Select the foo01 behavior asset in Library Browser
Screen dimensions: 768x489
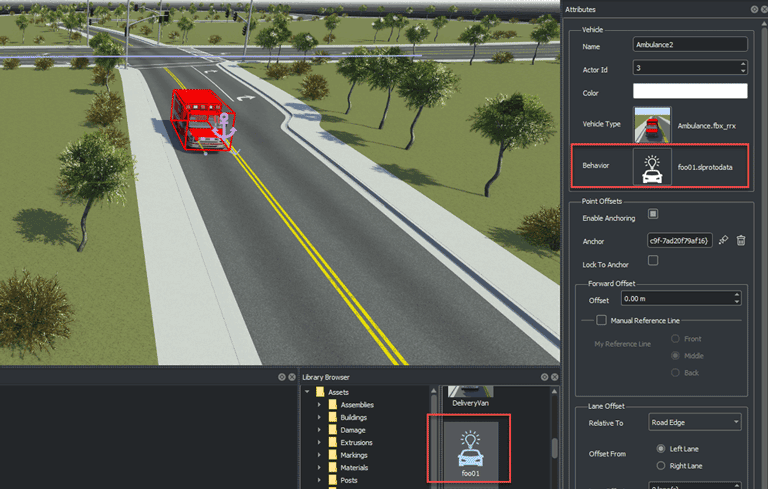point(470,452)
